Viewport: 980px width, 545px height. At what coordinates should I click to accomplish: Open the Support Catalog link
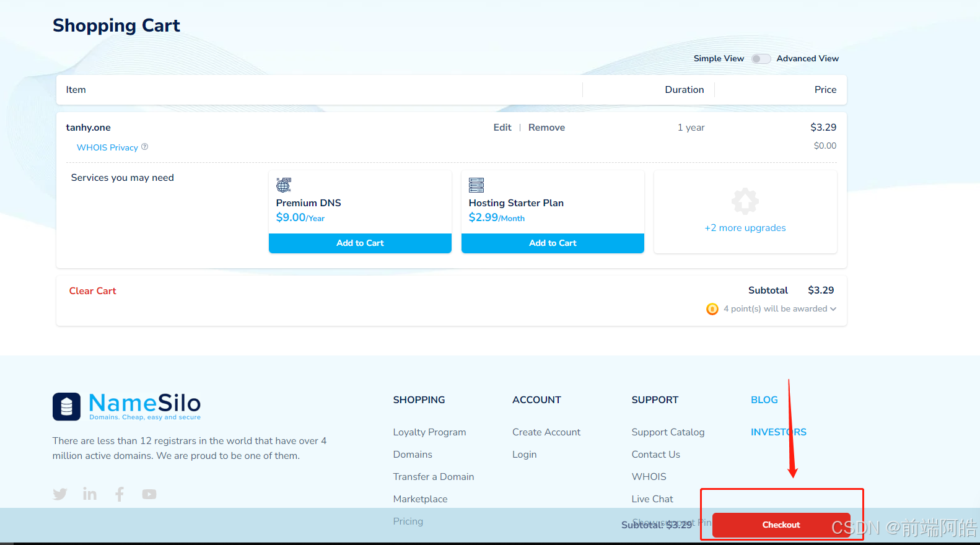pos(668,432)
